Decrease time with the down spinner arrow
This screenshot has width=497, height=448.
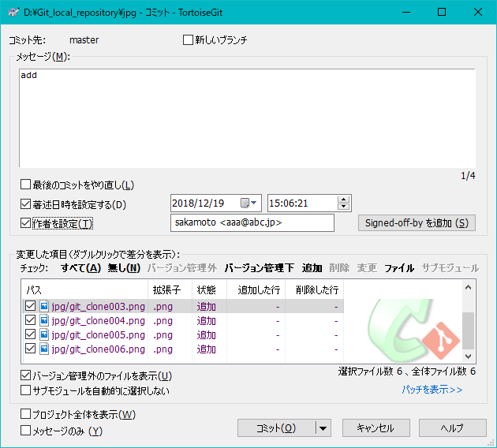click(344, 207)
